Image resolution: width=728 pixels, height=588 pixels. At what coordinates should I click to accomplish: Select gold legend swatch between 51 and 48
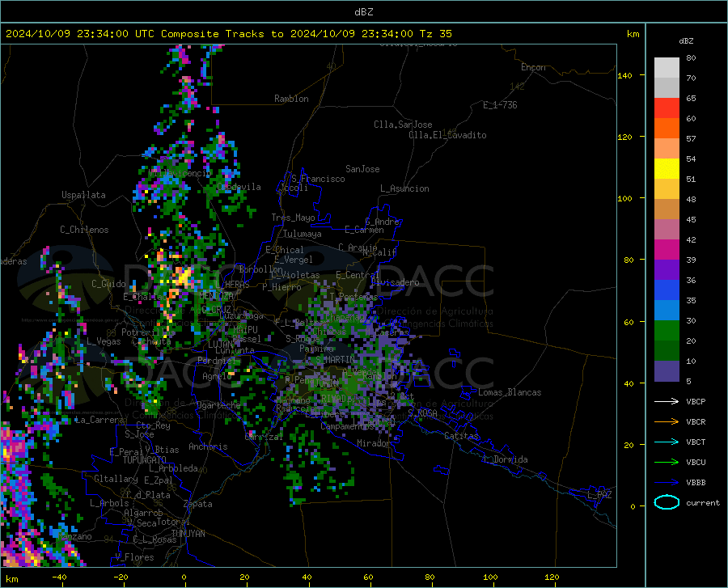click(667, 189)
